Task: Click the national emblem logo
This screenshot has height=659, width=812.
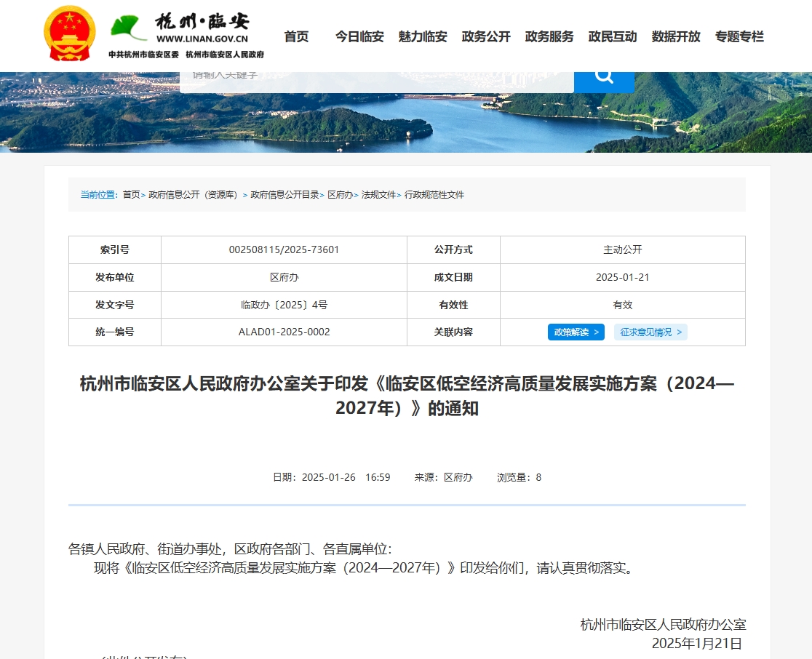Action: coord(69,34)
